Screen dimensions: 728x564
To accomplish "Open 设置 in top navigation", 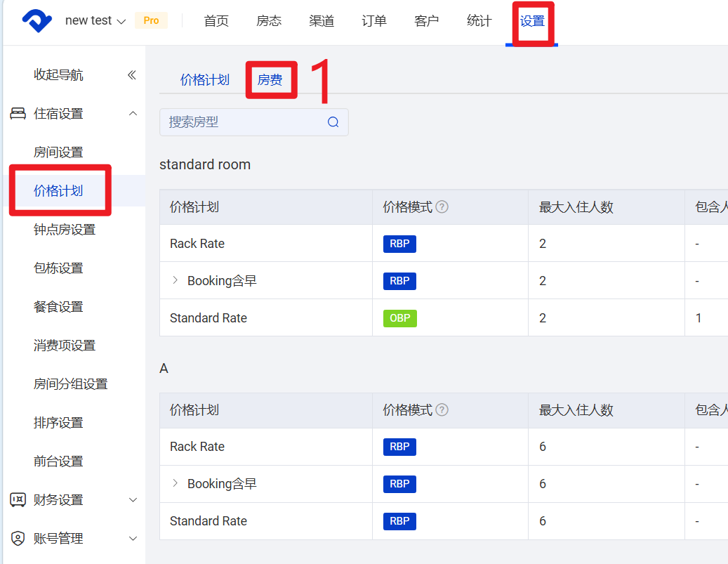I will pos(532,21).
